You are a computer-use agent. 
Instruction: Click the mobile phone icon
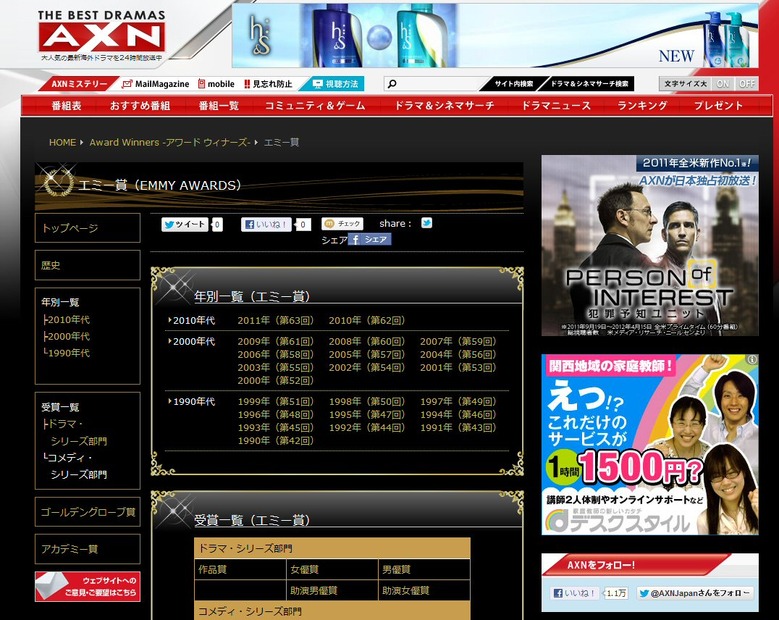[x=201, y=84]
